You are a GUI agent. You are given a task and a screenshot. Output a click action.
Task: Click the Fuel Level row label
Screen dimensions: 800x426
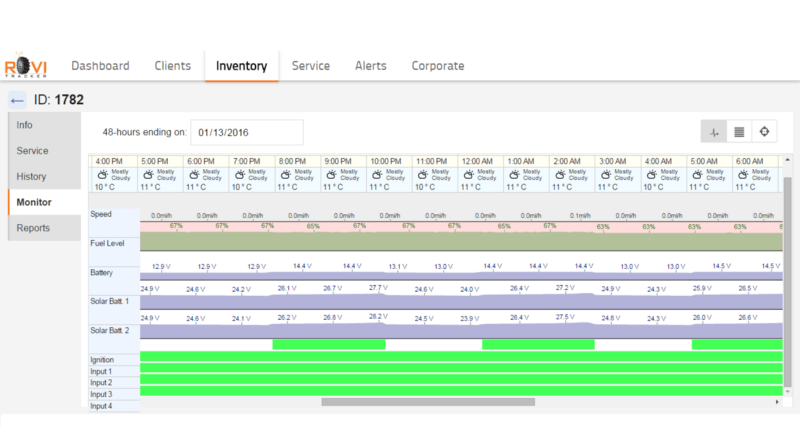click(107, 243)
